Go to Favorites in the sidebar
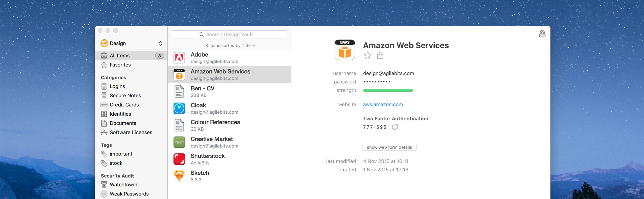This screenshot has height=199, width=644. 120,65
